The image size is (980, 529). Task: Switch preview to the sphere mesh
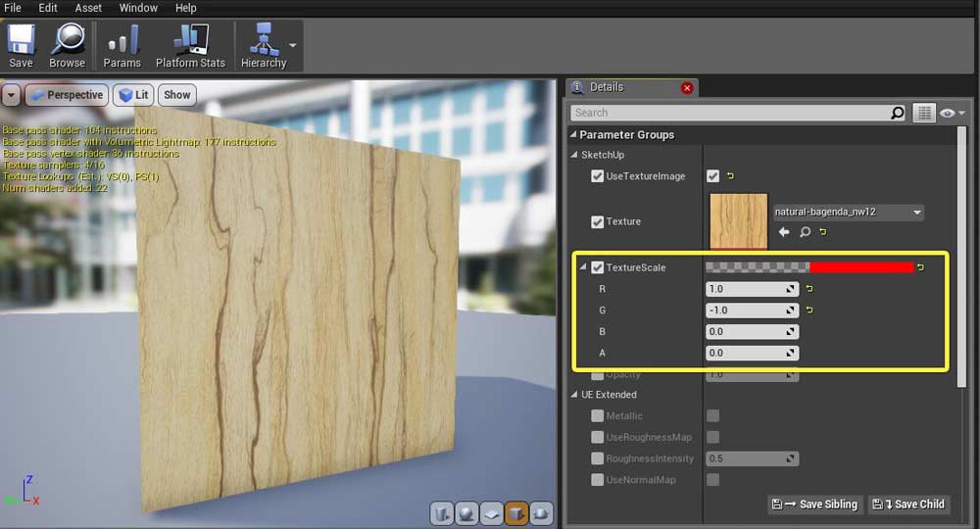click(466, 512)
